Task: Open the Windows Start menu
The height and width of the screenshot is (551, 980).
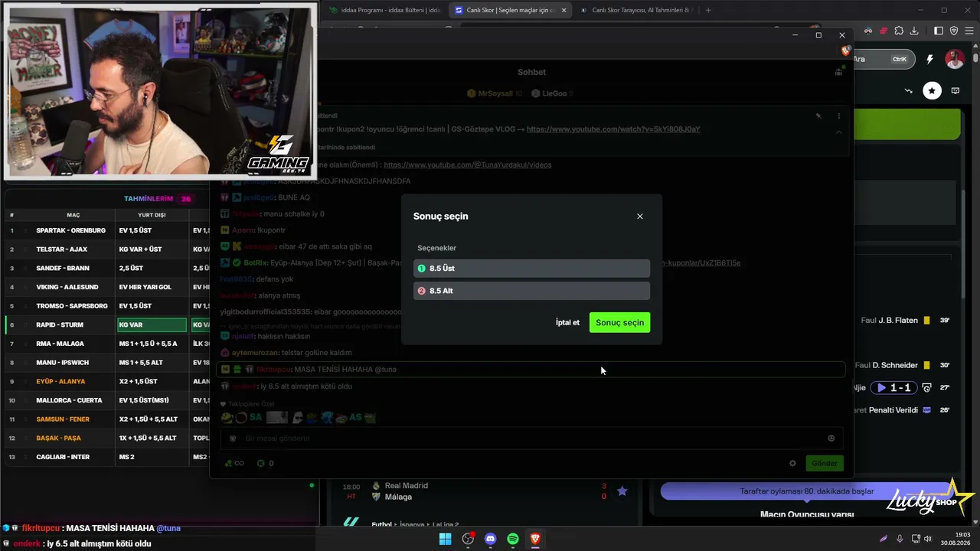Action: click(x=445, y=539)
